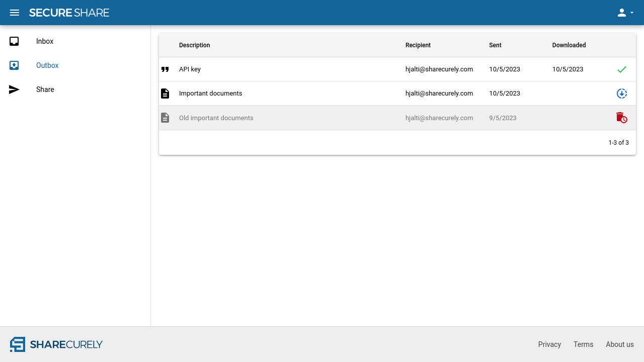644x362 pixels.
Task: Open the Privacy link in footer
Action: click(x=549, y=344)
